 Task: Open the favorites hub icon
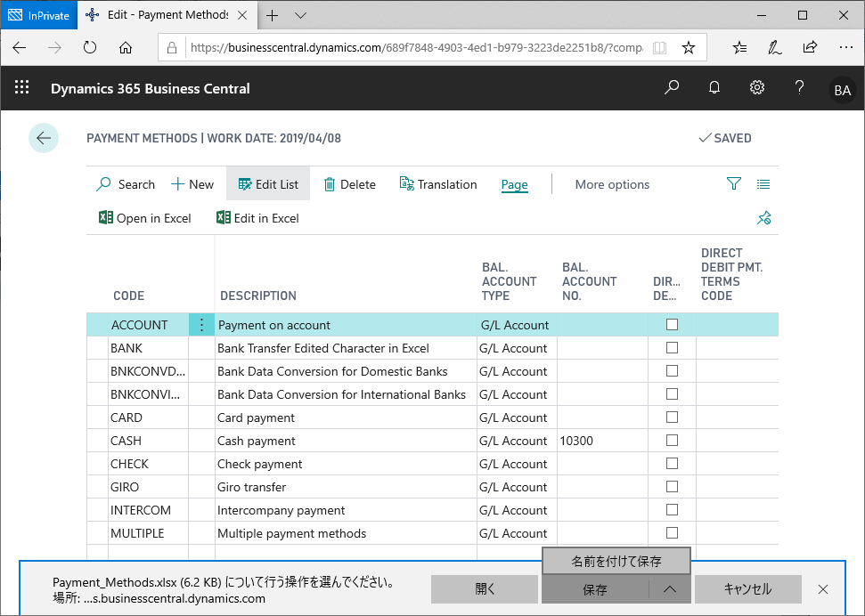[x=739, y=47]
